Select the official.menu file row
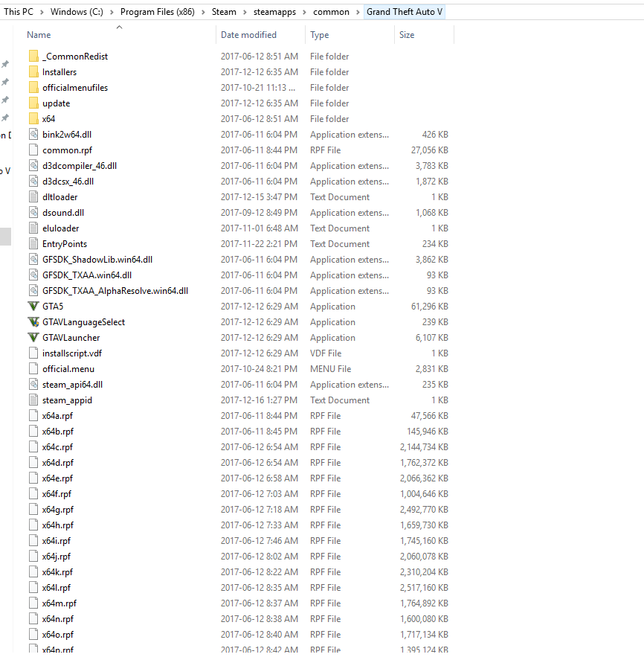The height and width of the screenshot is (660, 644). click(238, 369)
